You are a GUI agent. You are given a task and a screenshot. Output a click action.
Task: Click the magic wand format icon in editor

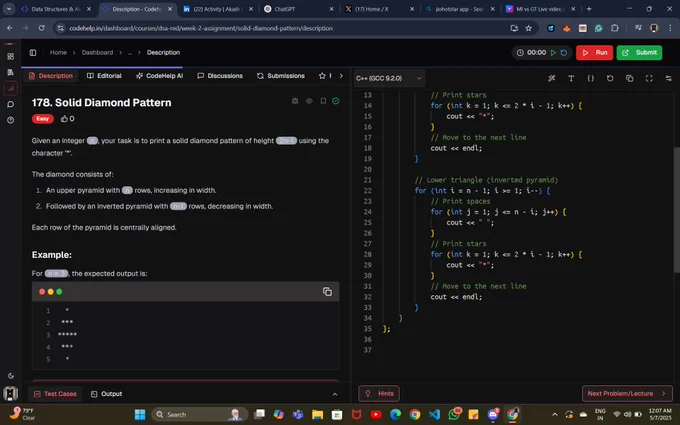click(552, 78)
